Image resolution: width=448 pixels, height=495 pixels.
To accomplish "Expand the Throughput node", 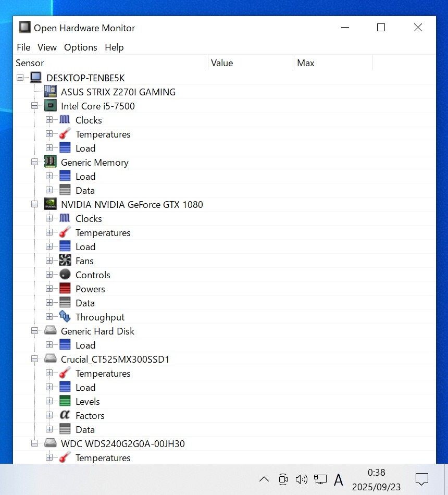I will tap(49, 317).
